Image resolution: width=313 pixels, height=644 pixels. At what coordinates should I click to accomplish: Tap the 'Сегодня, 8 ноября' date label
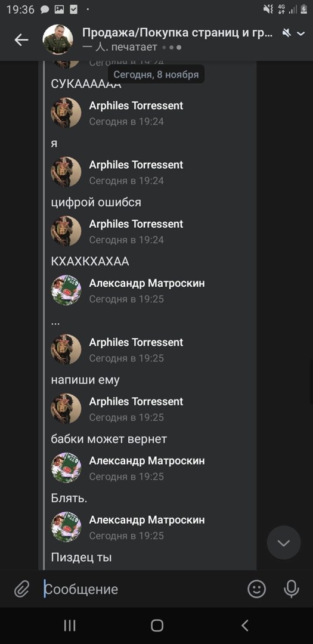[x=156, y=75]
